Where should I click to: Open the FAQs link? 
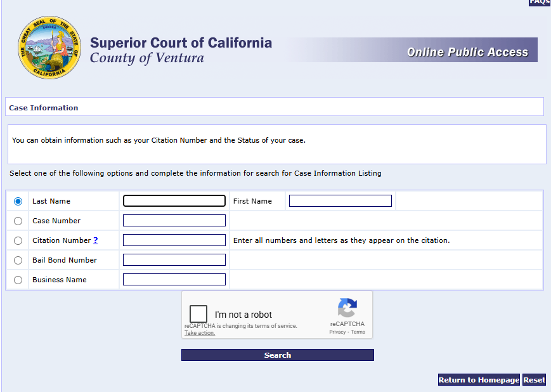tap(539, 3)
